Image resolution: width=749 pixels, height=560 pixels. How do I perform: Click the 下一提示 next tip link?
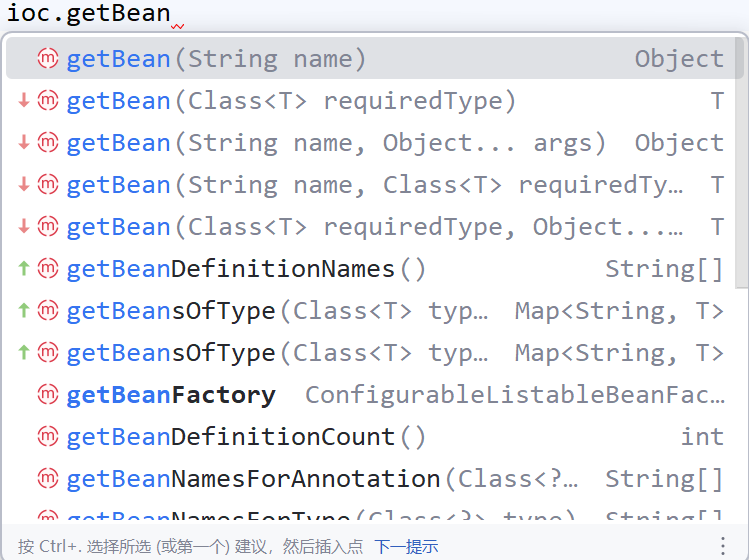(406, 546)
